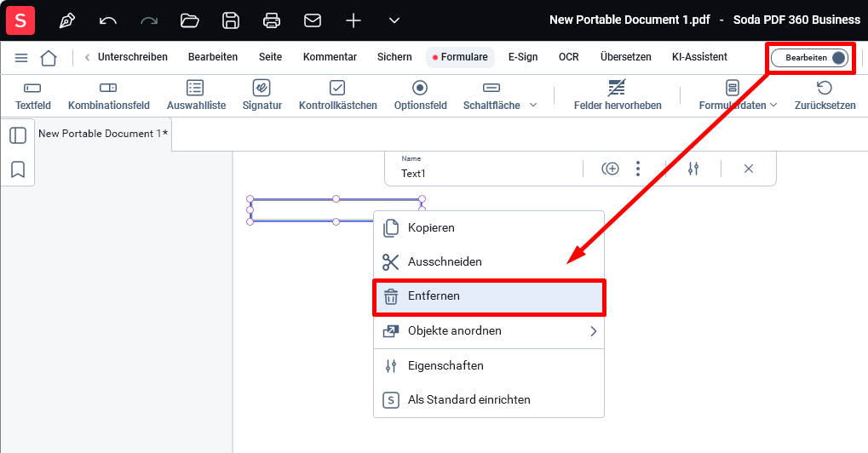Viewport: 868px width, 453px height.
Task: Toggle Felder hervorheben highlighting
Action: [618, 95]
